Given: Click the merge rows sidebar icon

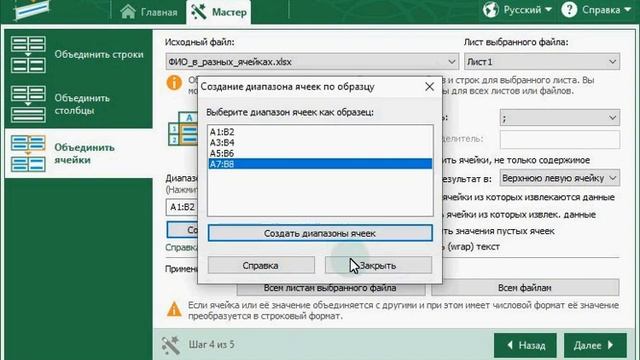Looking at the screenshot, I should click(28, 55).
